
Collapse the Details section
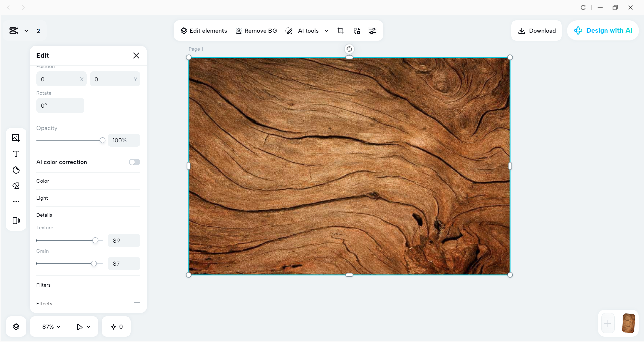click(137, 215)
